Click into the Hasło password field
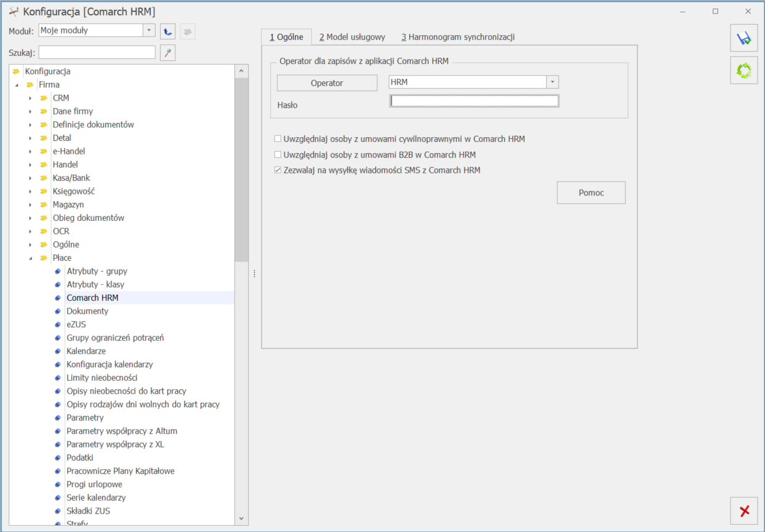This screenshot has height=532, width=765. click(474, 101)
